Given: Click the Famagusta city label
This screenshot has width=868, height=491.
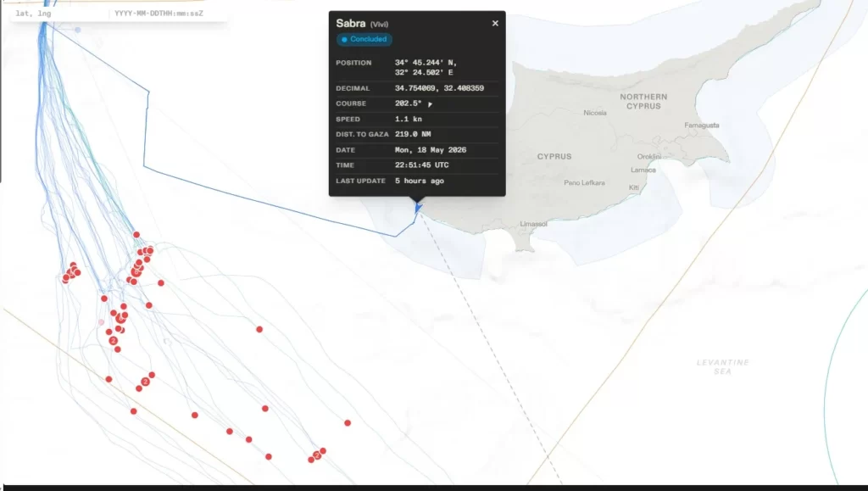Looking at the screenshot, I should click(701, 126).
